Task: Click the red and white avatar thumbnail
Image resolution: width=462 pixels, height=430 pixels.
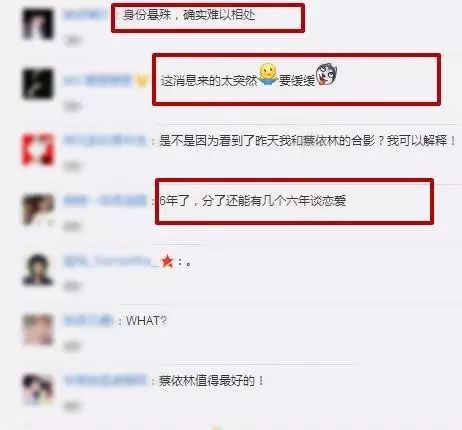Action: (x=37, y=149)
